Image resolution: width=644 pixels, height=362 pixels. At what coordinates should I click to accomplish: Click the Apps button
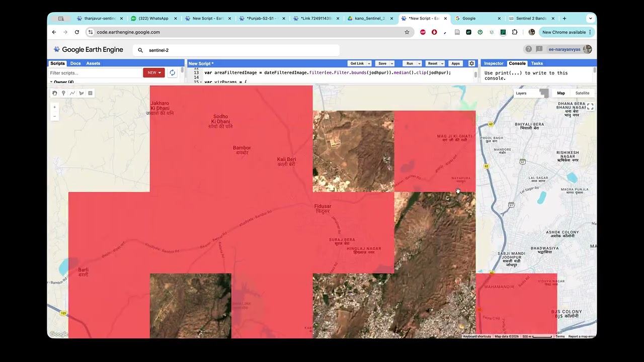[455, 64]
